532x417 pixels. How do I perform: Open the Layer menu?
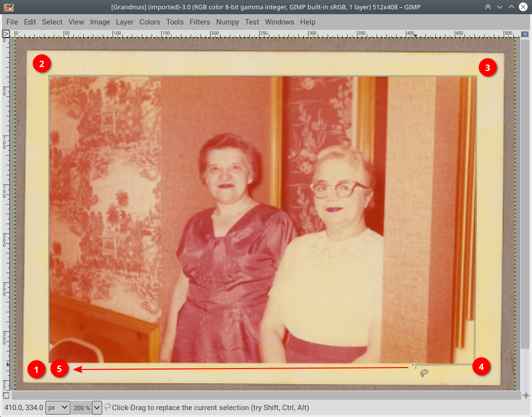125,22
